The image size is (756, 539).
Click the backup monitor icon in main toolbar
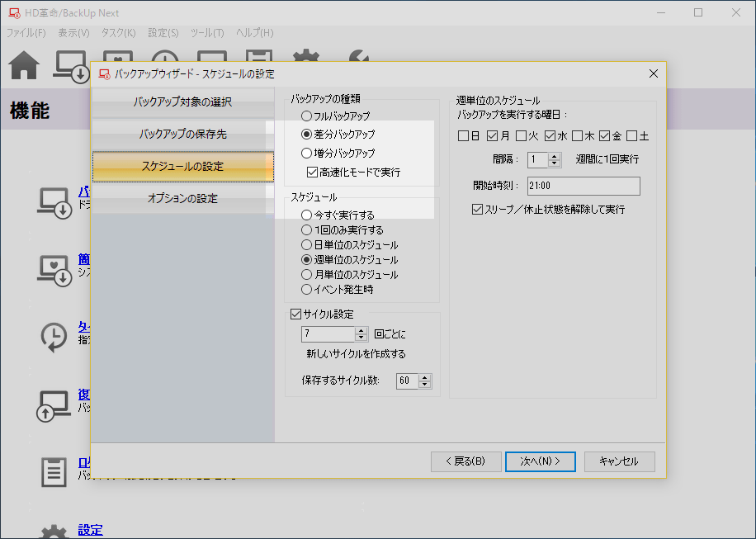point(71,66)
